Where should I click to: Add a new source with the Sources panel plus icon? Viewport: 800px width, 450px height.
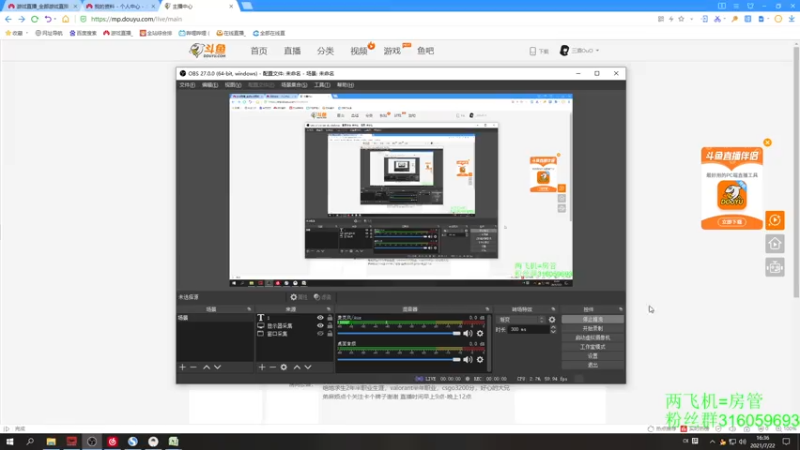coord(262,367)
